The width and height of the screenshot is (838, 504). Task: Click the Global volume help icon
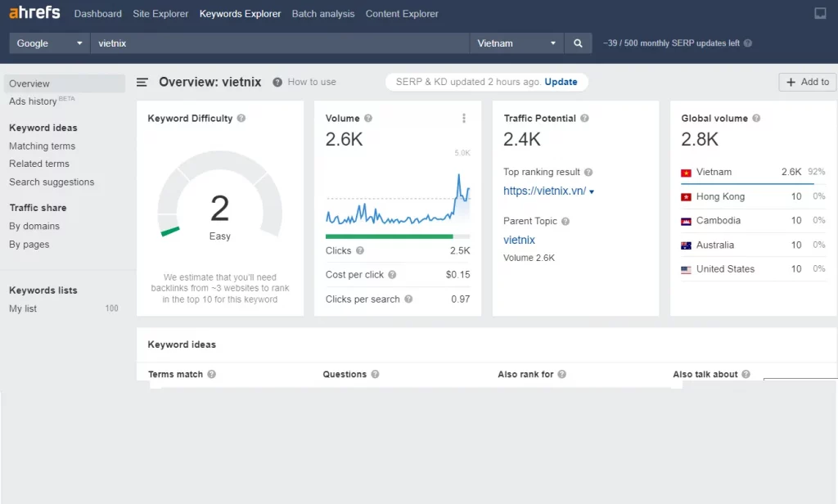click(x=756, y=118)
